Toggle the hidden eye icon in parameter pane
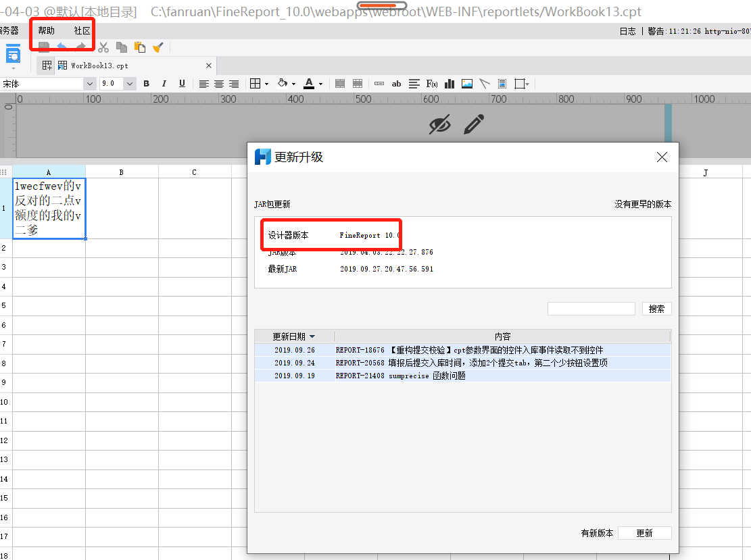This screenshot has height=560, width=751. coord(439,124)
